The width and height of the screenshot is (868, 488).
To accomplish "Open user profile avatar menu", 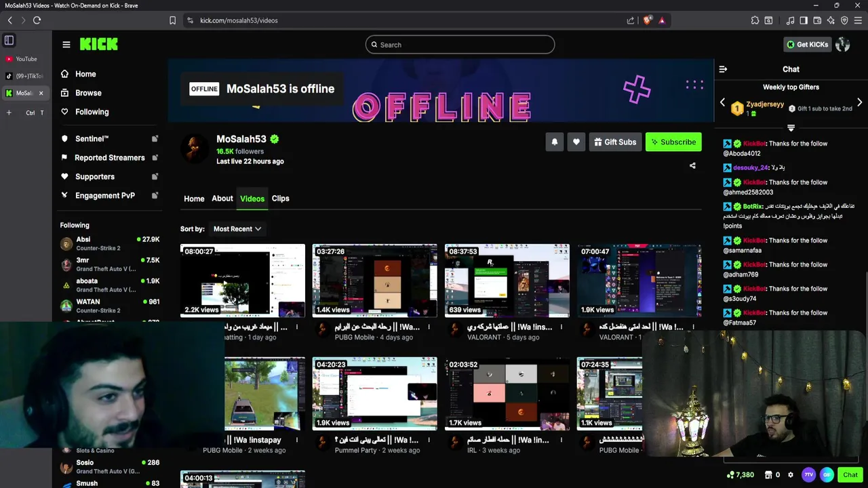I will coord(843,45).
